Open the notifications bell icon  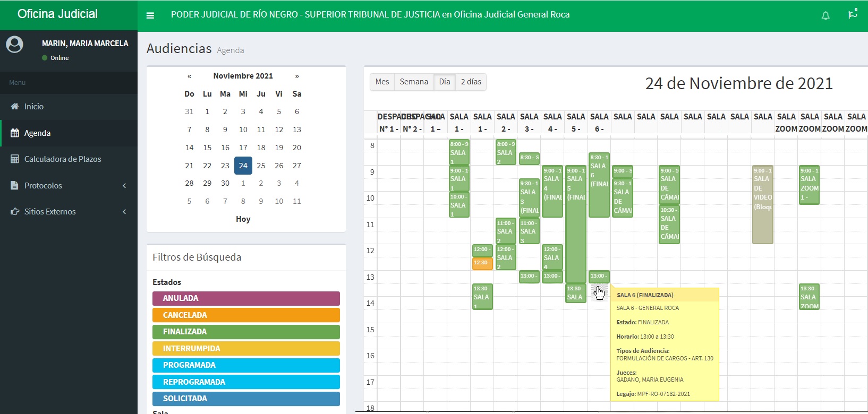click(x=826, y=15)
